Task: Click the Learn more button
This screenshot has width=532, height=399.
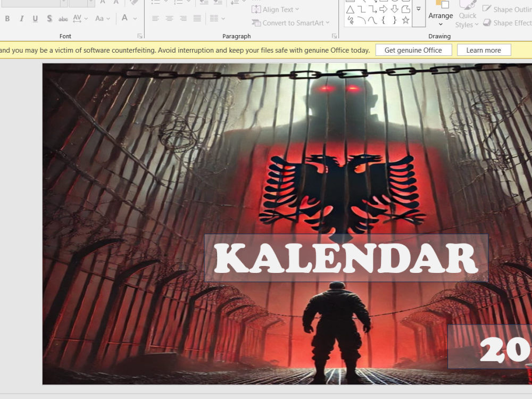Action: click(x=484, y=50)
